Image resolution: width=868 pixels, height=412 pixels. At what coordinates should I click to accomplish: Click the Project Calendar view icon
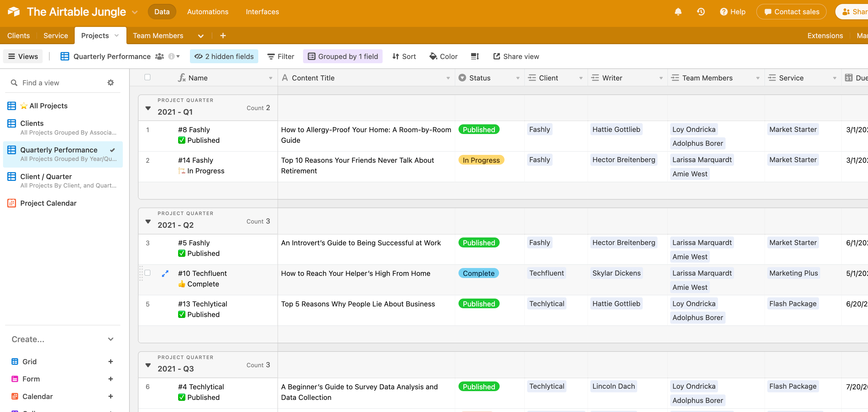[11, 203]
